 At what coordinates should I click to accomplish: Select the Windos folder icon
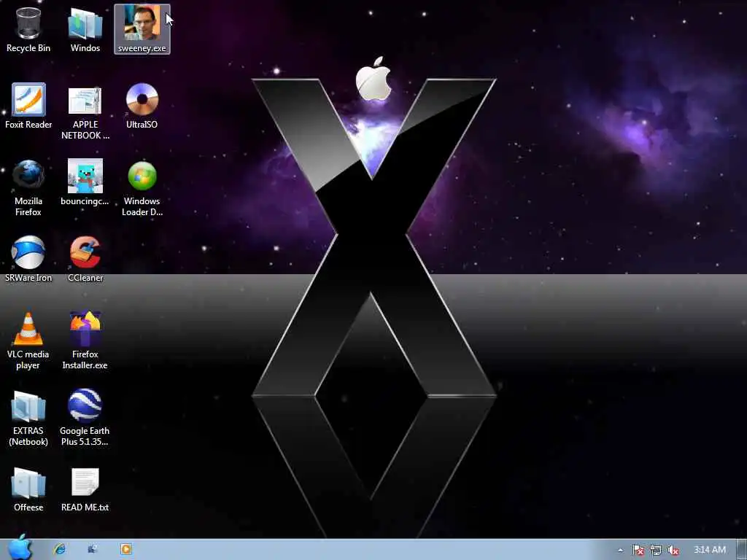click(x=85, y=29)
